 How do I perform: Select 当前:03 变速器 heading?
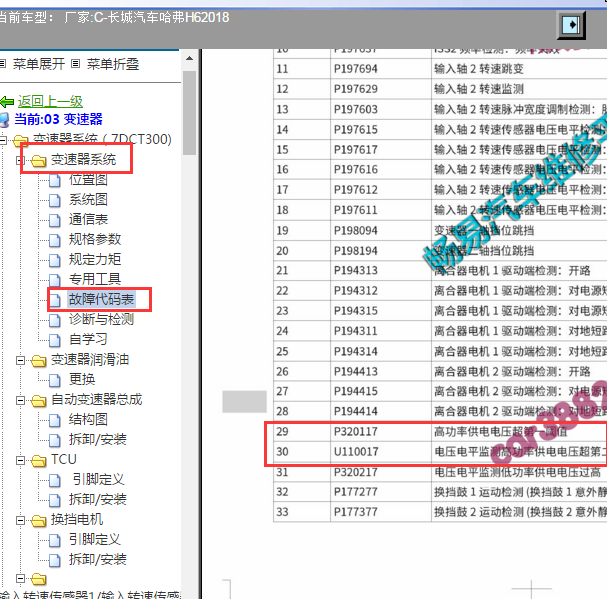click(58, 119)
